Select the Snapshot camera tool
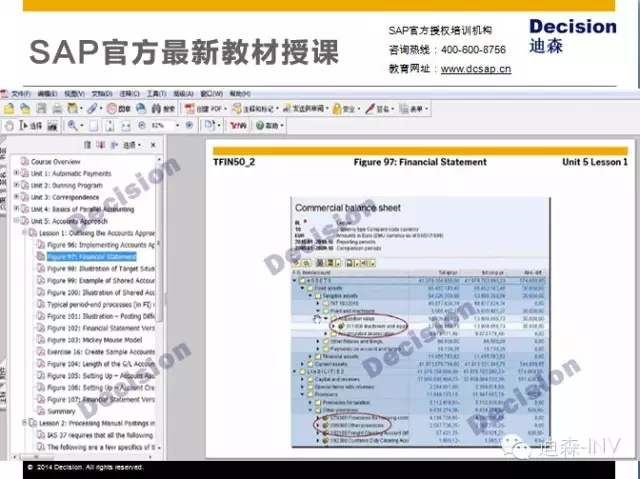 52,126
